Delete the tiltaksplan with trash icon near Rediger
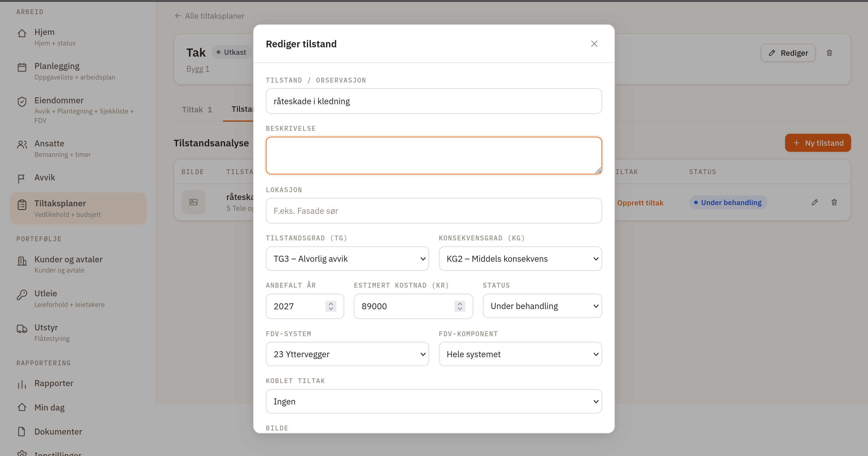The image size is (868, 456). [x=829, y=53]
